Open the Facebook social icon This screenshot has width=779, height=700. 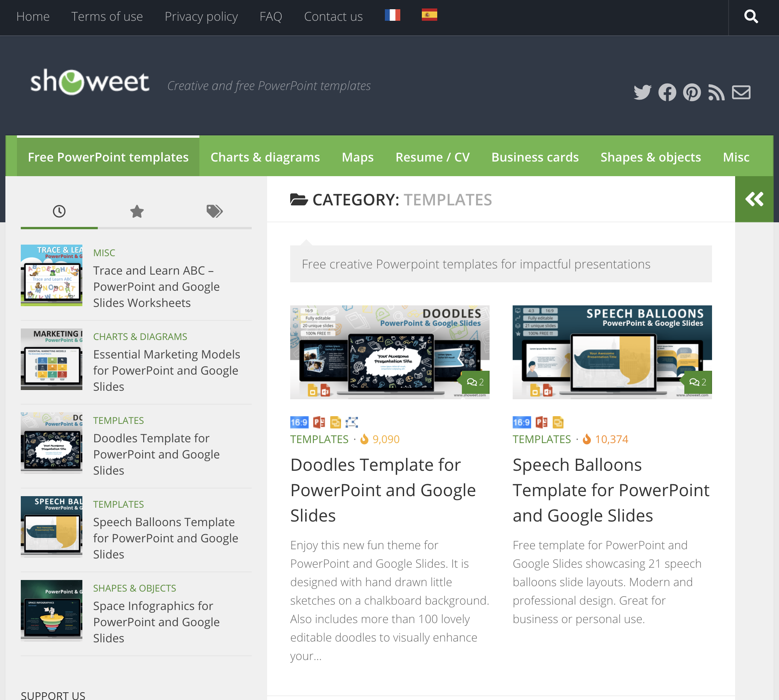tap(667, 92)
